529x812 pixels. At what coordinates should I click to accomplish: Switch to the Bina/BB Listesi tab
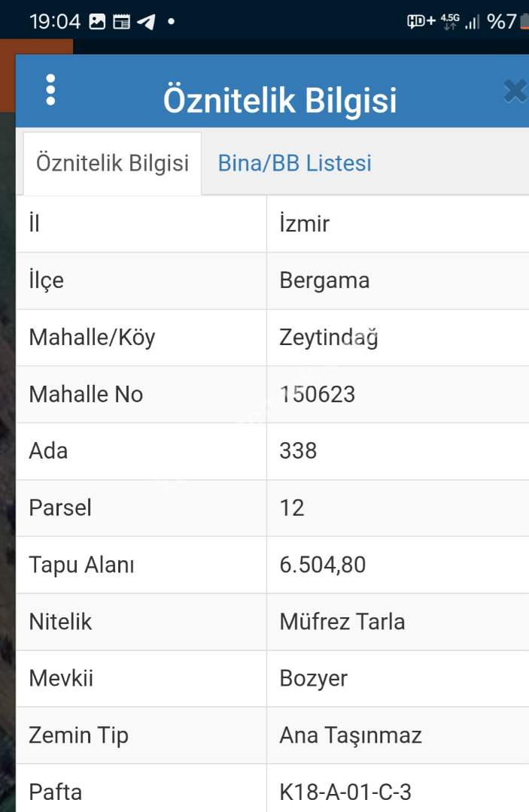pyautogui.click(x=294, y=163)
